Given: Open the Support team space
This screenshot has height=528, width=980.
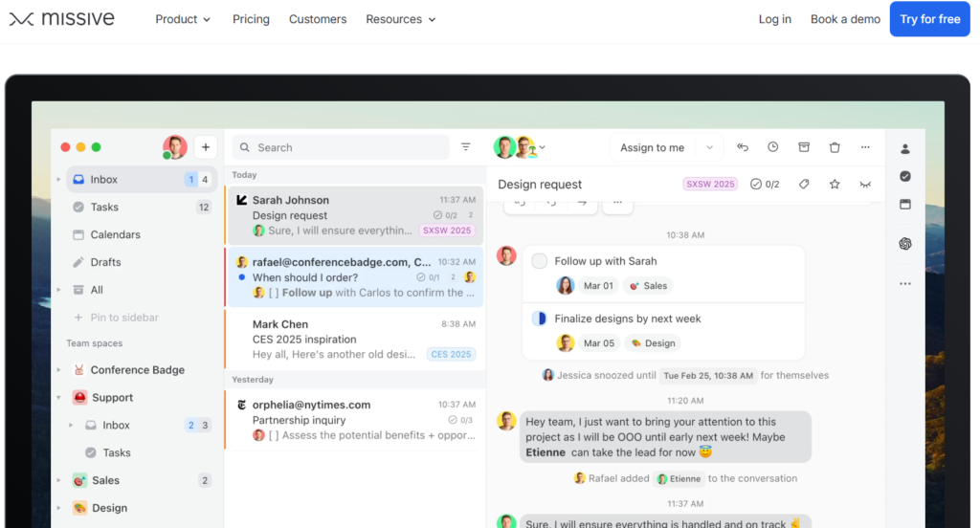Looking at the screenshot, I should [x=142, y=397].
